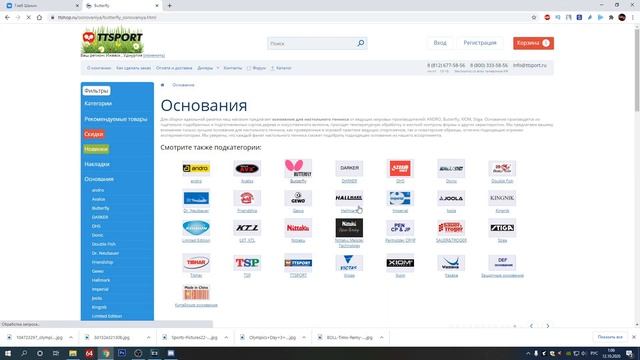
Task: Open Основания in the sidebar
Action: pos(99,179)
